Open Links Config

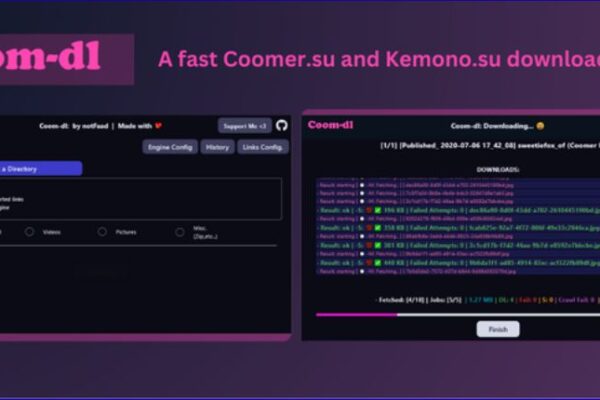point(263,147)
